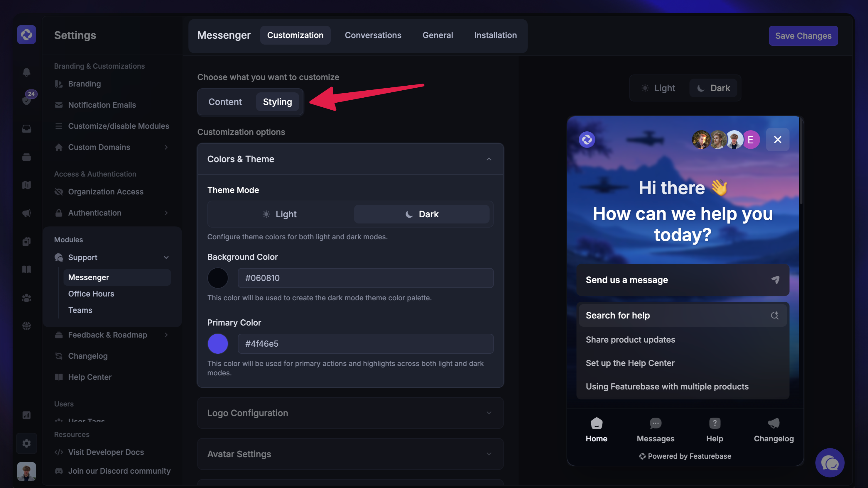The height and width of the screenshot is (488, 868).
Task: Close the messenger preview with X
Action: [777, 139]
